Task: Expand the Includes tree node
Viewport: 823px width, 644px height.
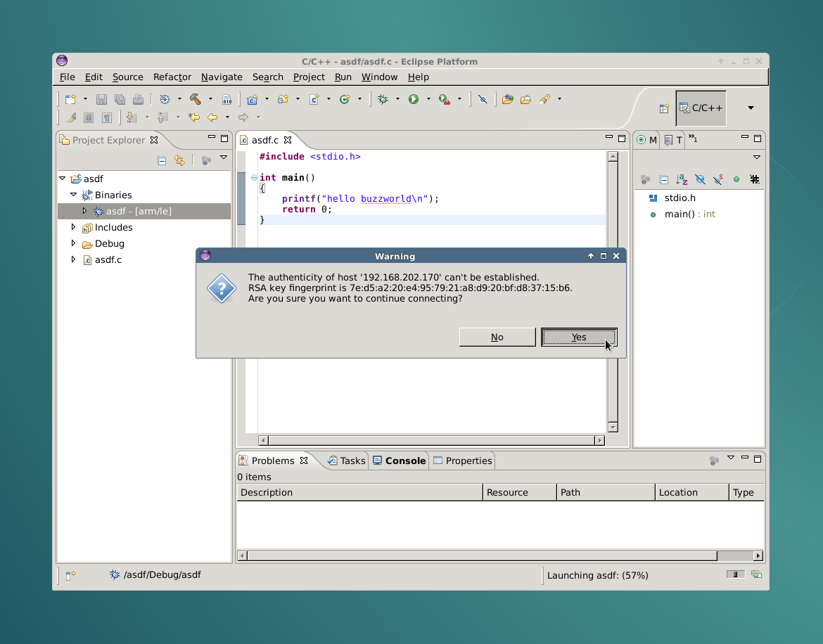Action: coord(73,227)
